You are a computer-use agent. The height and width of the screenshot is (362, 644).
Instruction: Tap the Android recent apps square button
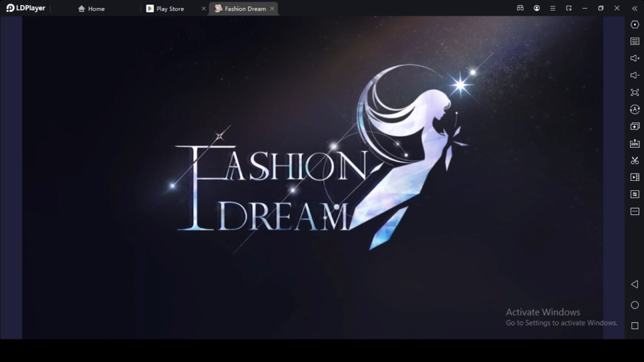(x=635, y=326)
